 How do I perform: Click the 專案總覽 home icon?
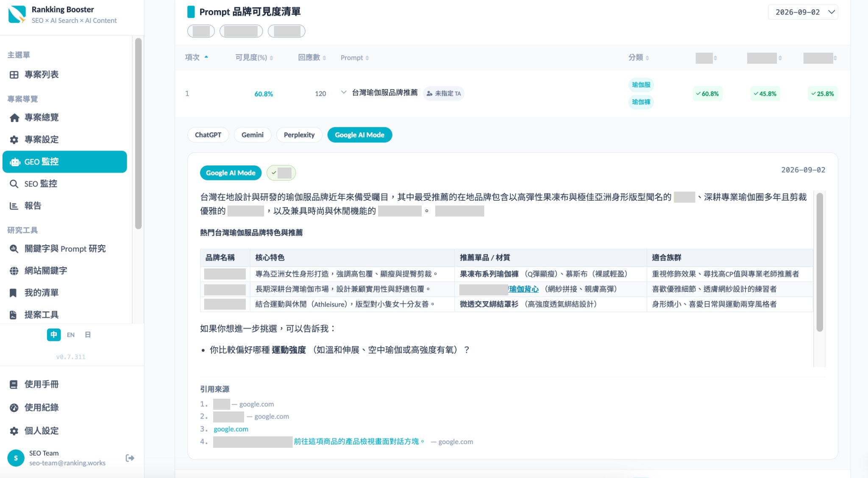[x=14, y=117]
